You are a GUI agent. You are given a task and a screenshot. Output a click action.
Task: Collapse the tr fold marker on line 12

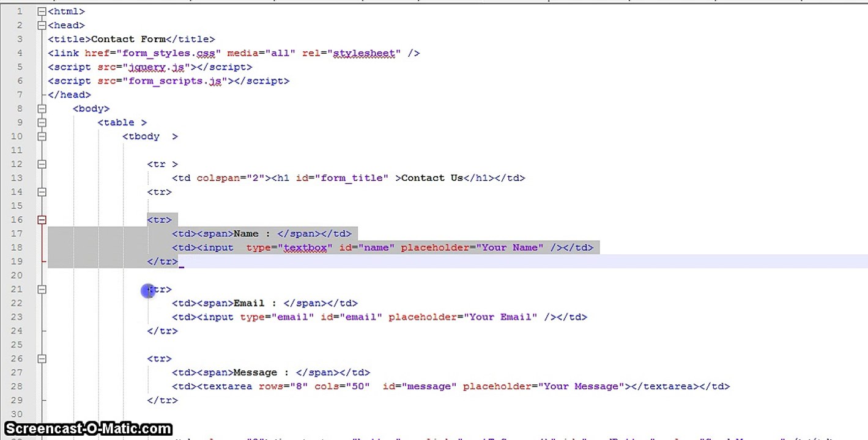42,164
